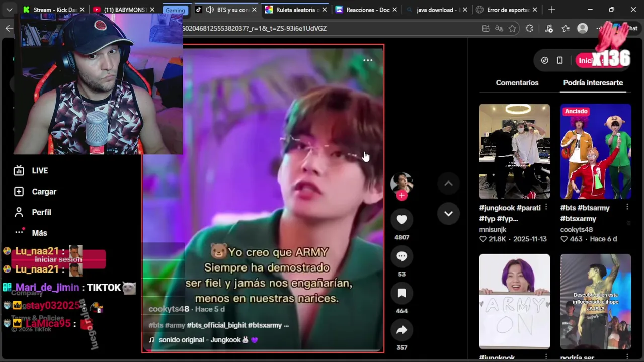Click the browser address bar URL
This screenshot has height=362, width=644.
coord(254,29)
